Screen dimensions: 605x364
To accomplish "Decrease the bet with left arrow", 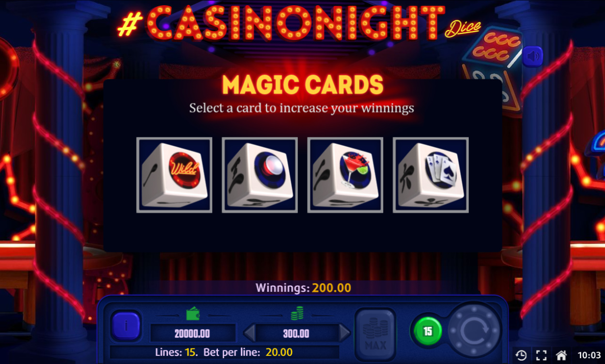I will 249,333.
